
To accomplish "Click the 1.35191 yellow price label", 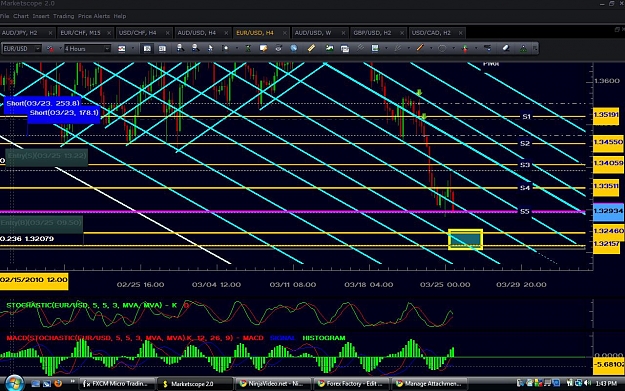I will [606, 115].
